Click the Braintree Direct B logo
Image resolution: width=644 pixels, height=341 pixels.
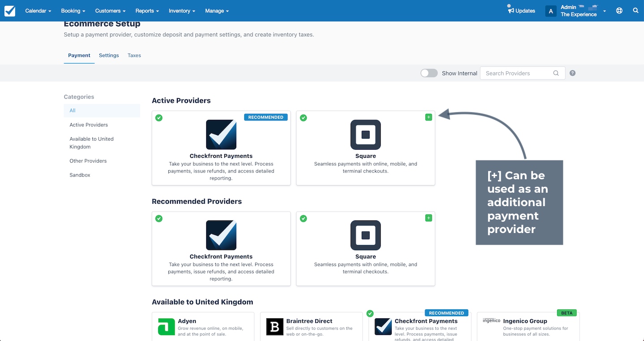(275, 327)
